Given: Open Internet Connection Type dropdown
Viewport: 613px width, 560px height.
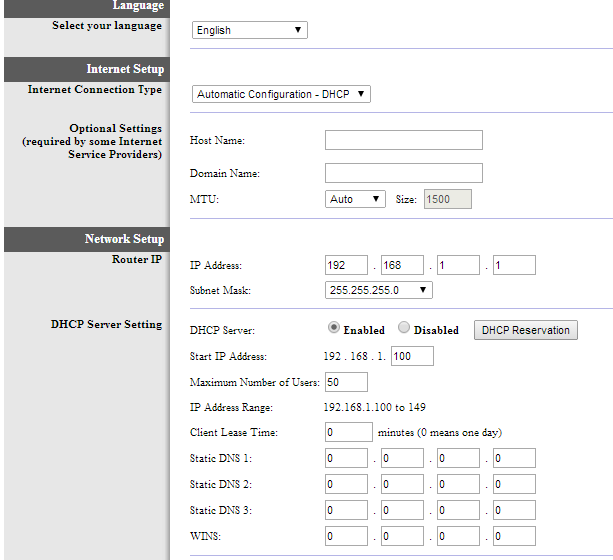Looking at the screenshot, I should (281, 94).
